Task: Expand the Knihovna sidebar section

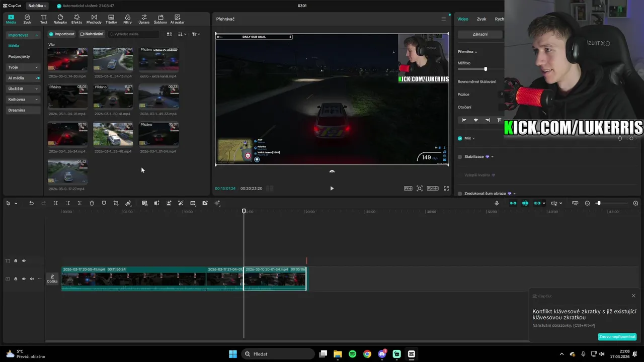Action: click(x=36, y=100)
